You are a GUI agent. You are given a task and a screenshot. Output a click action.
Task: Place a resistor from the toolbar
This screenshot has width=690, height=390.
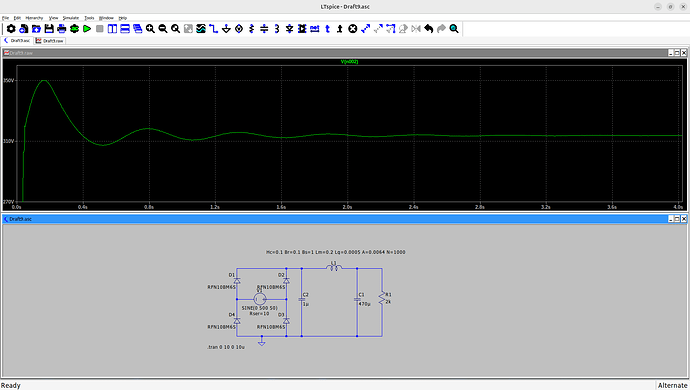click(252, 29)
